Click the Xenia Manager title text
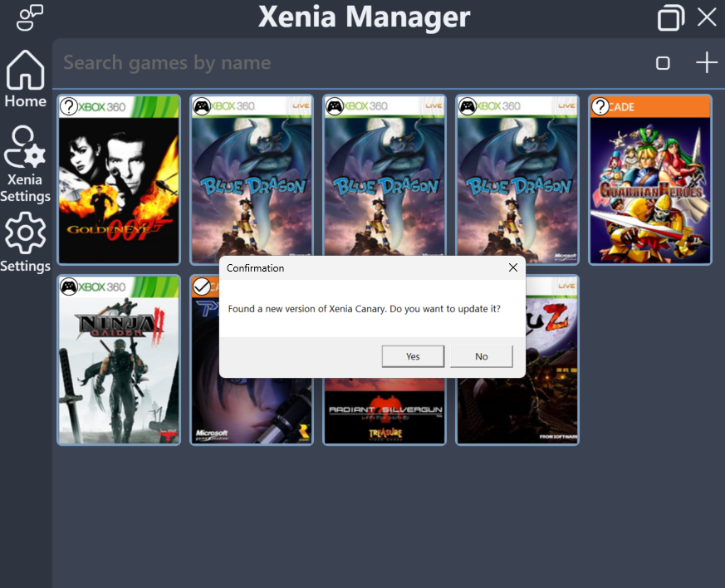Viewport: 725px width, 588px height. pos(364,17)
